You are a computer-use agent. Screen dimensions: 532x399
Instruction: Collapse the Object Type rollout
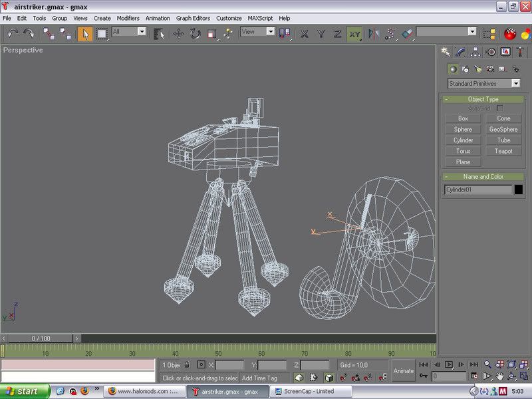pyautogui.click(x=483, y=99)
